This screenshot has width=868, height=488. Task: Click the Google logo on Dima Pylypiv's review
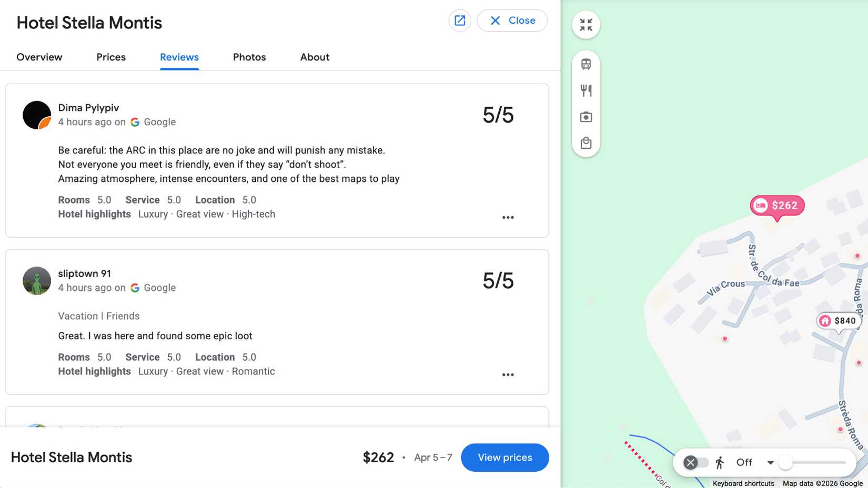tap(135, 122)
